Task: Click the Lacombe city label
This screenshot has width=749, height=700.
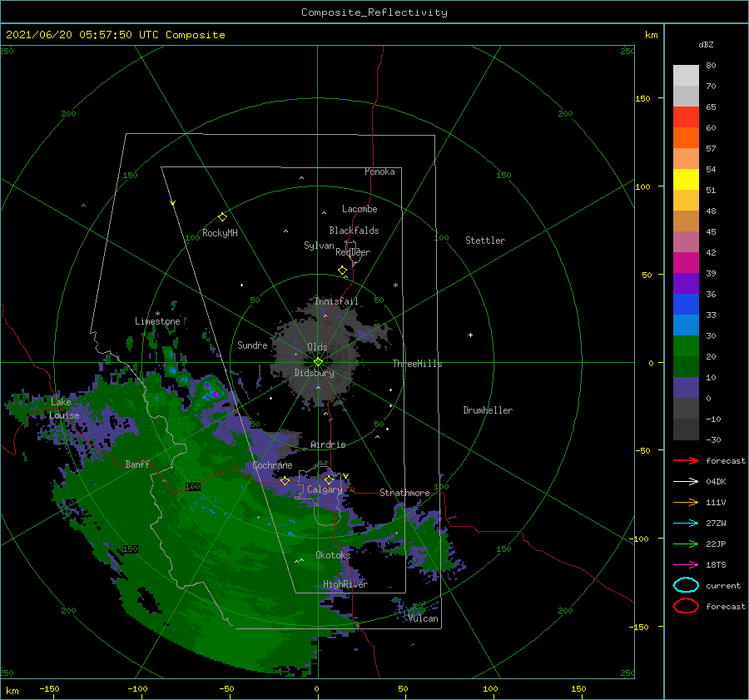Action: click(x=360, y=209)
